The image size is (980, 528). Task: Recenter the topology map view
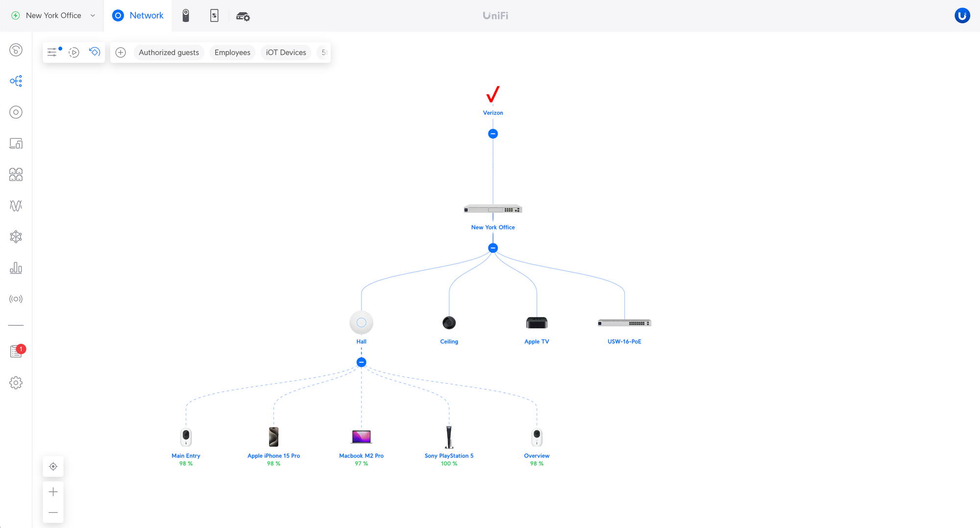click(53, 467)
